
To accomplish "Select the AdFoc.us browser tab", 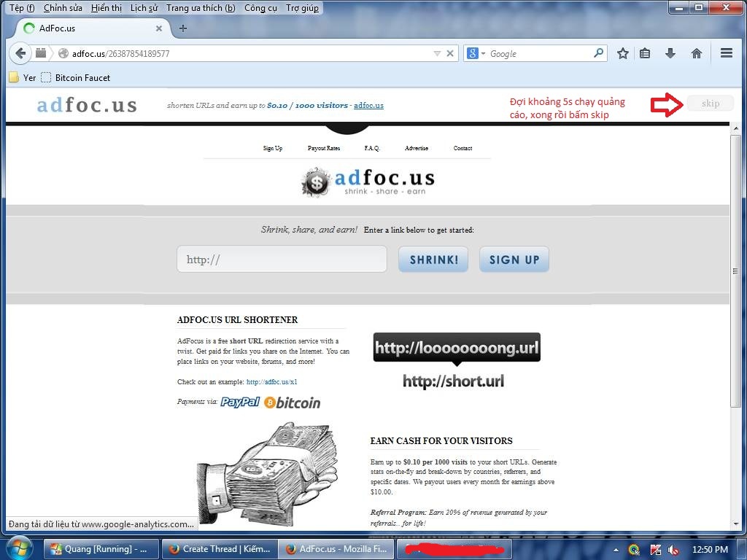I will pos(93,28).
